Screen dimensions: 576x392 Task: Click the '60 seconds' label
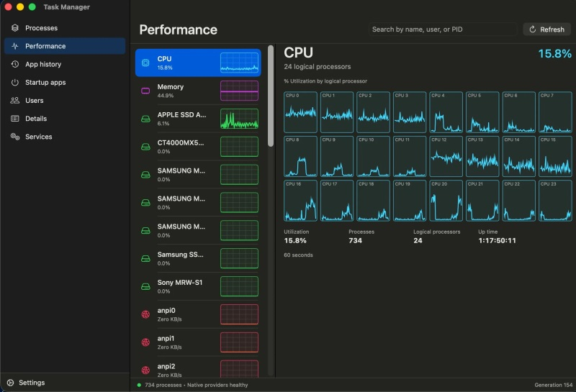coord(298,255)
